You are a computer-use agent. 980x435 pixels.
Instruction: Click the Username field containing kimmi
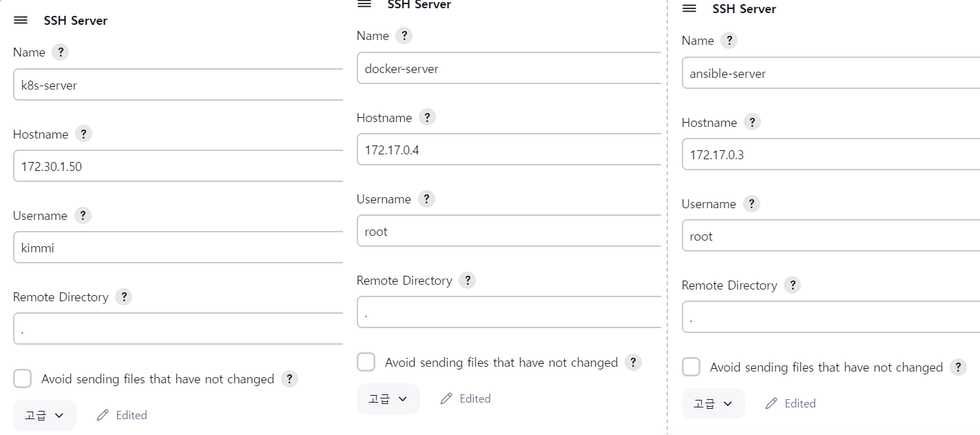[178, 247]
